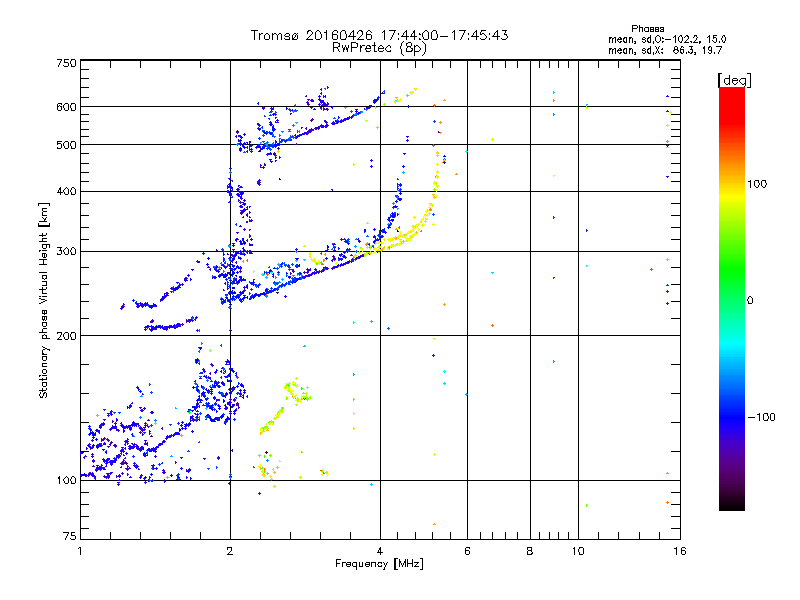
Task: Click the short blue trace just above 200 km
Action: [170, 324]
